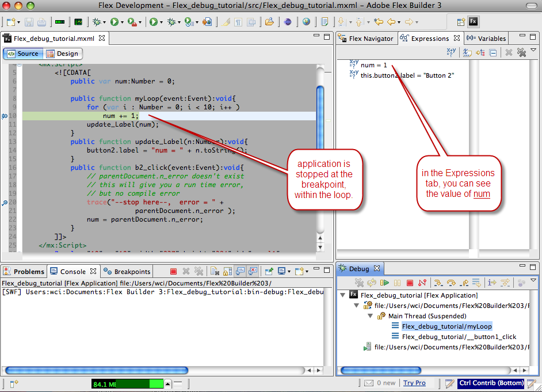This screenshot has height=392, width=542.
Task: Select the Source mode button
Action: [23, 54]
